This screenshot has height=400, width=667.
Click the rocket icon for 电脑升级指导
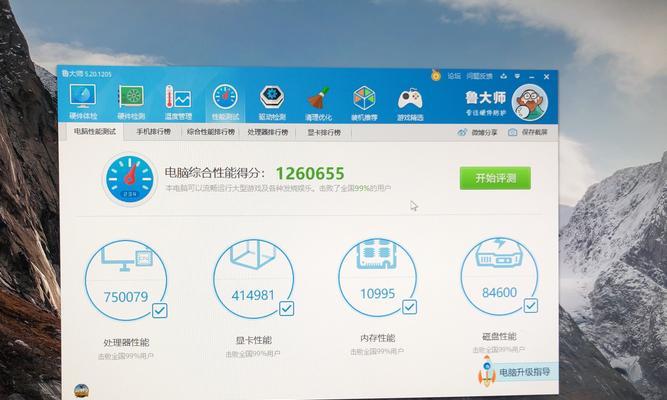[487, 371]
